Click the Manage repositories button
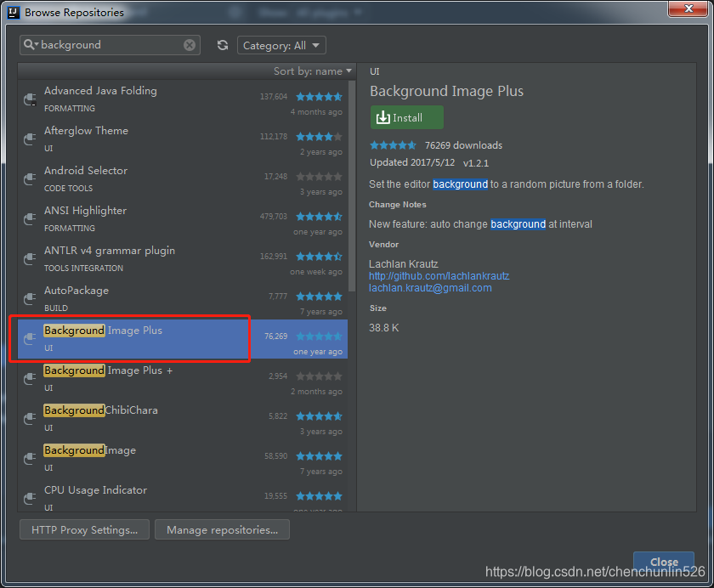 [222, 529]
